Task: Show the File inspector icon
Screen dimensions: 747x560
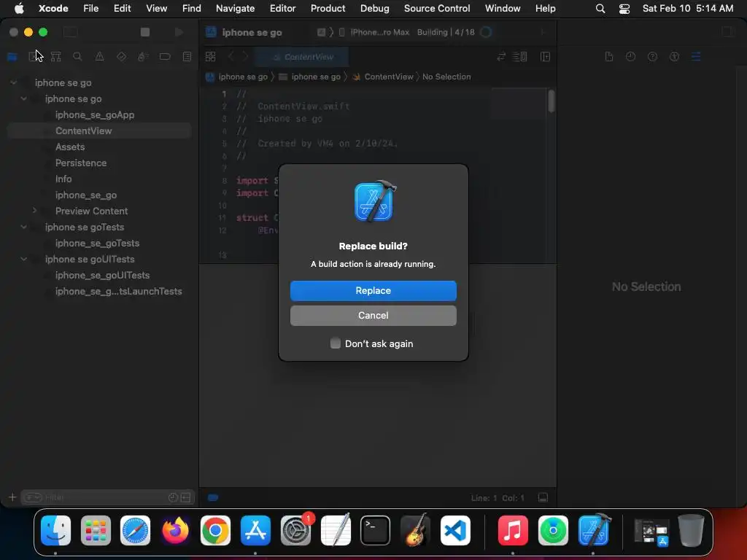Action: coord(609,57)
